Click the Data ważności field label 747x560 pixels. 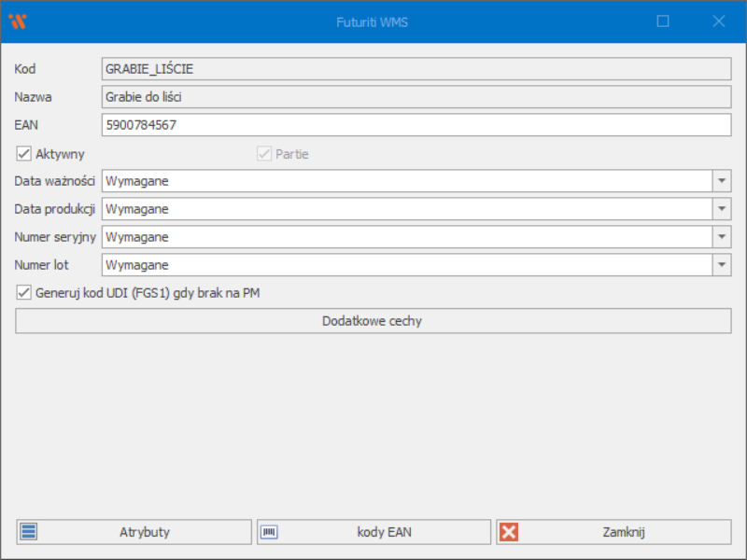coord(54,181)
